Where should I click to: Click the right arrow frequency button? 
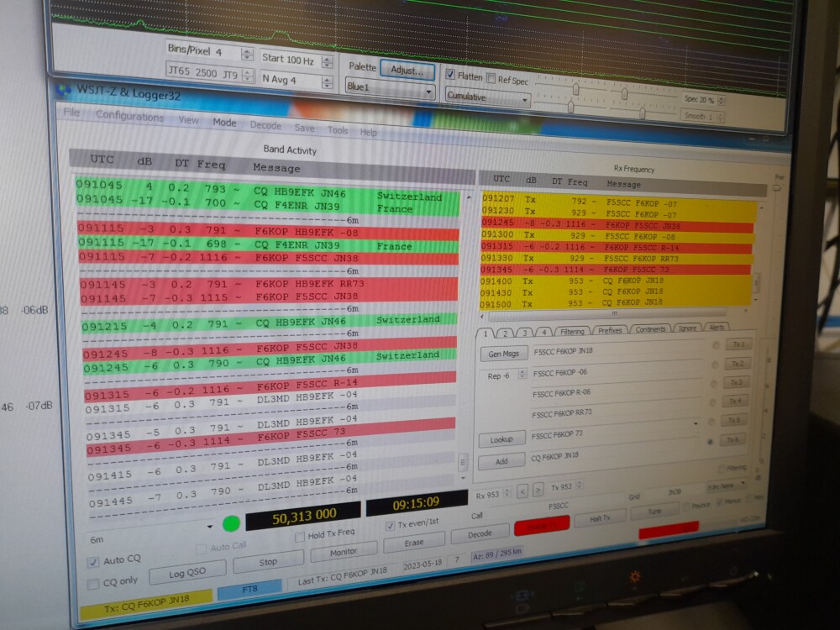point(538,489)
